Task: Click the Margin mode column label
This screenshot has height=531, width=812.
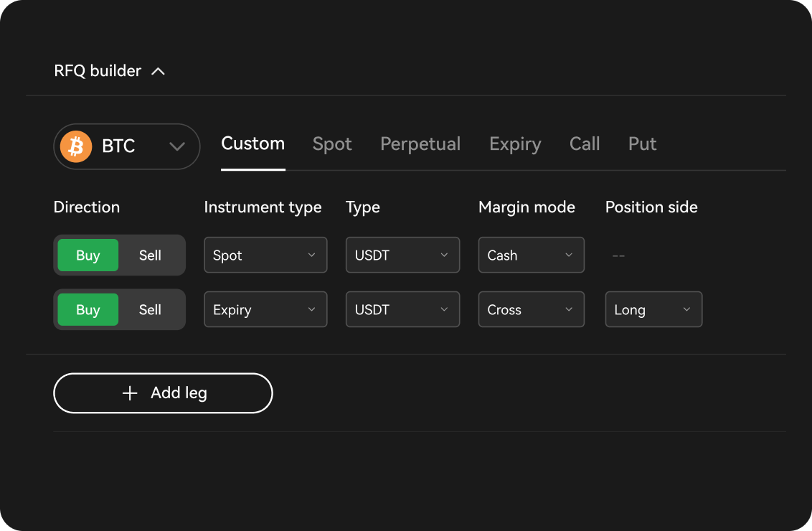Action: pyautogui.click(x=527, y=208)
